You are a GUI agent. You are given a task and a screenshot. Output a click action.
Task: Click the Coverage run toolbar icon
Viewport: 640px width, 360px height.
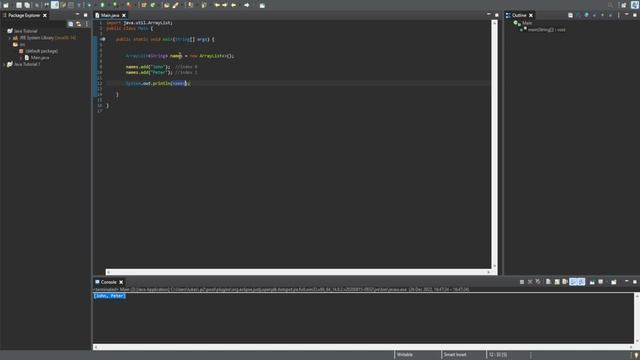coord(115,5)
